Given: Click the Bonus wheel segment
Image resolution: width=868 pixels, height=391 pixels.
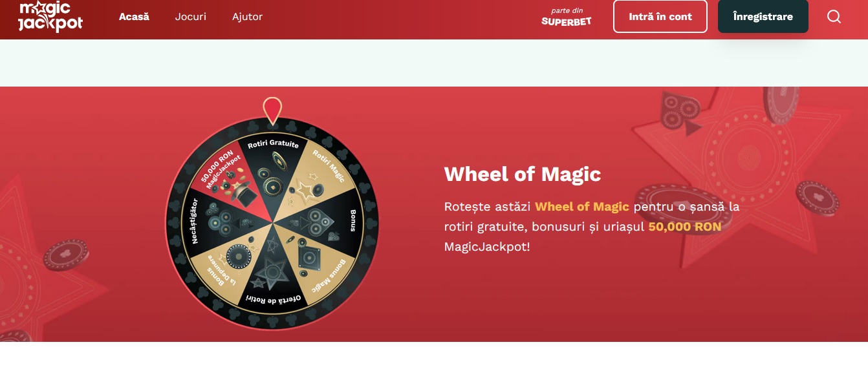Looking at the screenshot, I should tap(331, 224).
